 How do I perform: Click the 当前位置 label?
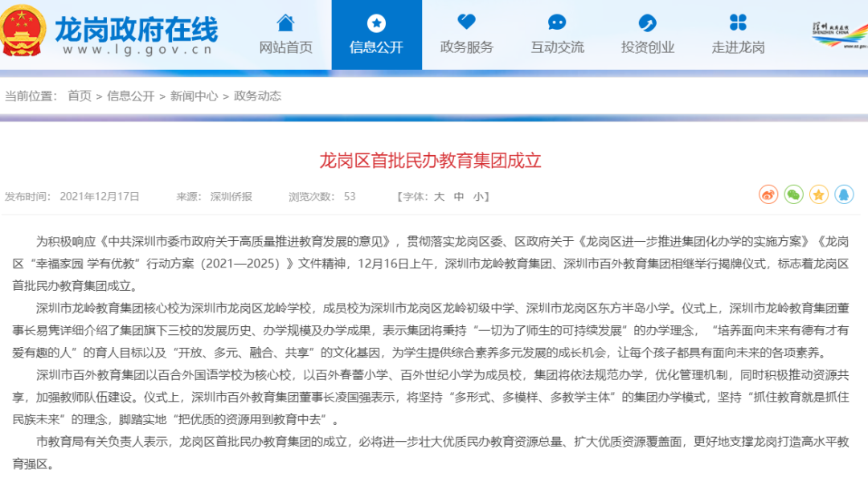coord(31,96)
